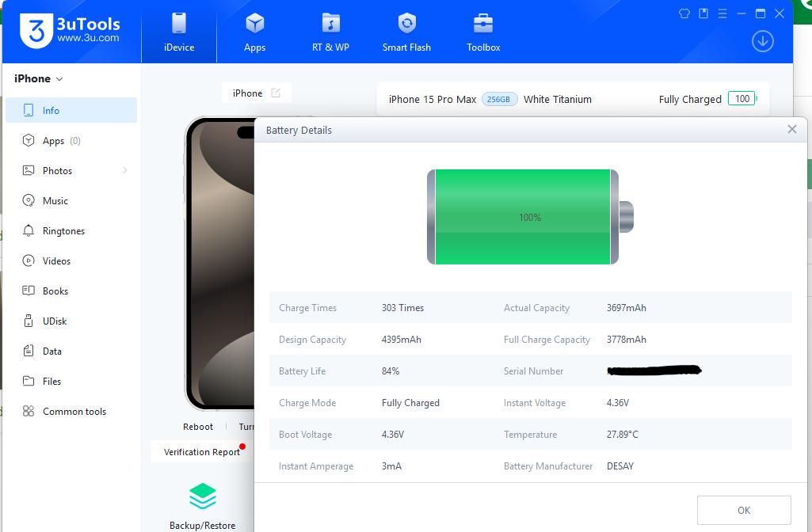The height and width of the screenshot is (532, 812).
Task: Select Info in the sidebar
Action: pyautogui.click(x=71, y=110)
